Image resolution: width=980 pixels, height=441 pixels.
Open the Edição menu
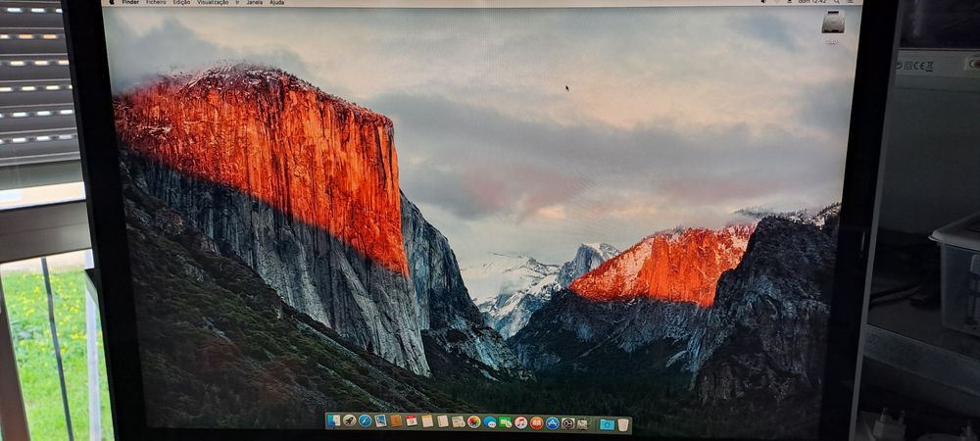click(x=181, y=3)
